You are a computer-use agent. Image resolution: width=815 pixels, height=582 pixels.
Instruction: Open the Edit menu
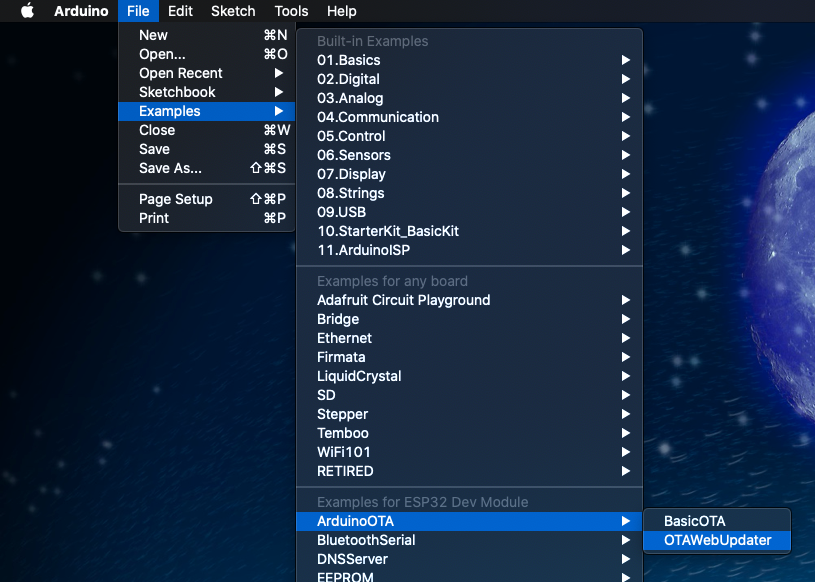180,11
